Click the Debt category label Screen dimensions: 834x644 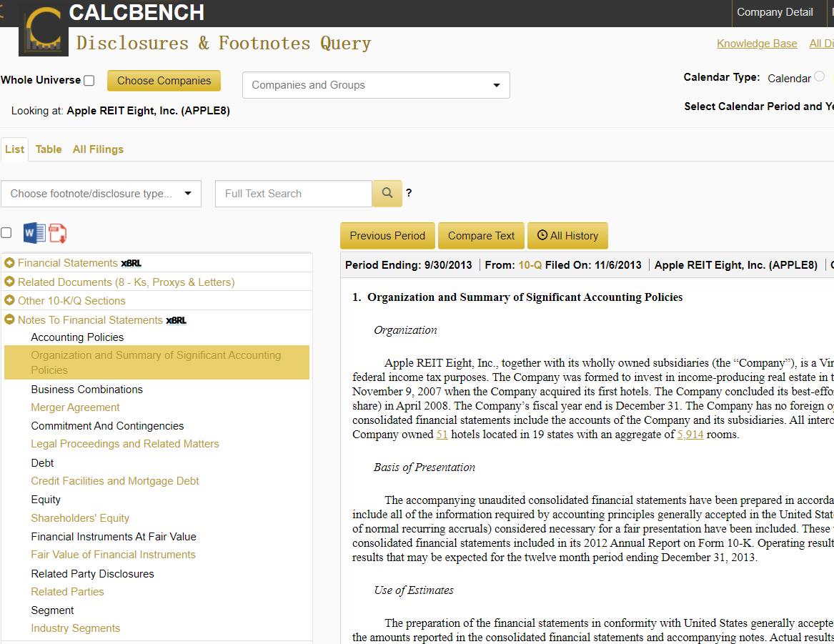click(42, 463)
